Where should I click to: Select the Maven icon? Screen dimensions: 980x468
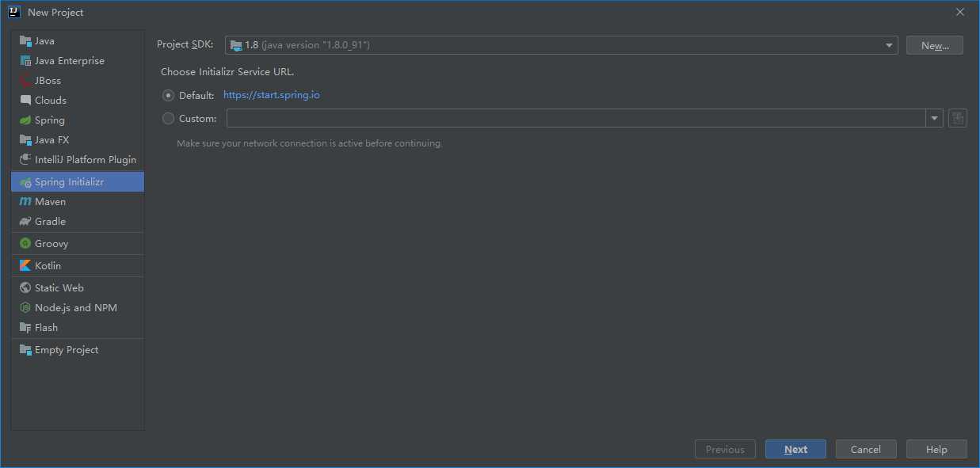pyautogui.click(x=25, y=202)
